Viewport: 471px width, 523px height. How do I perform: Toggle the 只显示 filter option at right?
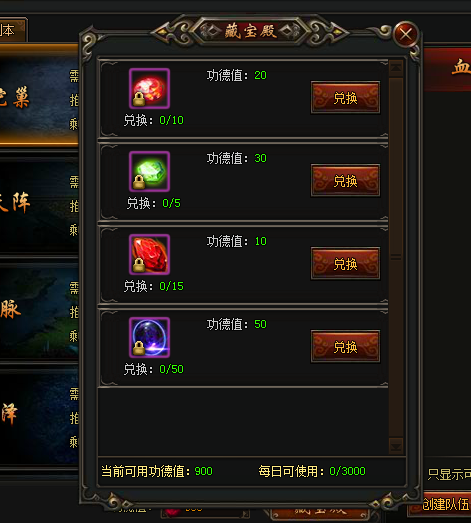point(449,474)
